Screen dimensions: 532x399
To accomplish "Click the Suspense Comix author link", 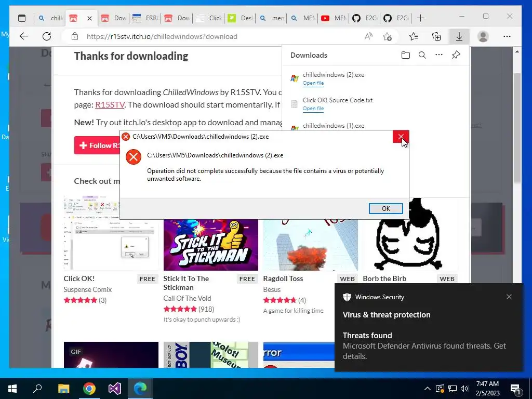I will tap(87, 289).
